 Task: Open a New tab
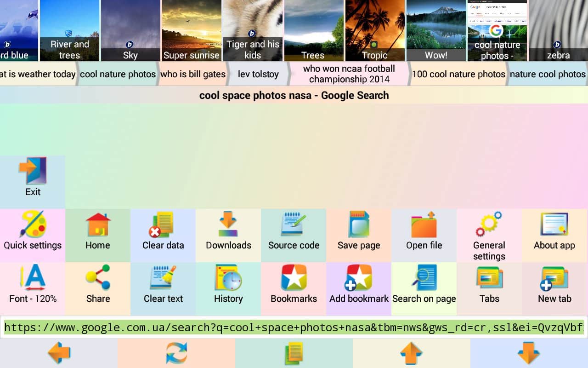click(554, 278)
